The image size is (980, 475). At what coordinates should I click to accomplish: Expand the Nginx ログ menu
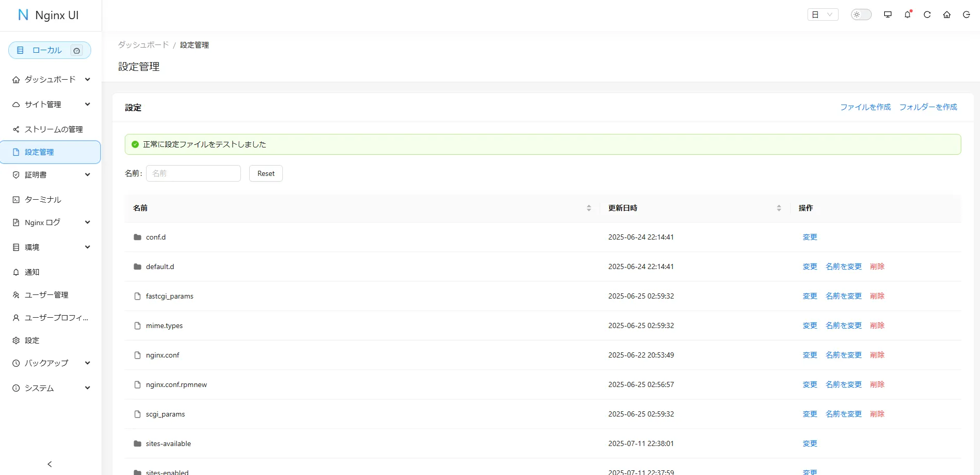point(51,222)
